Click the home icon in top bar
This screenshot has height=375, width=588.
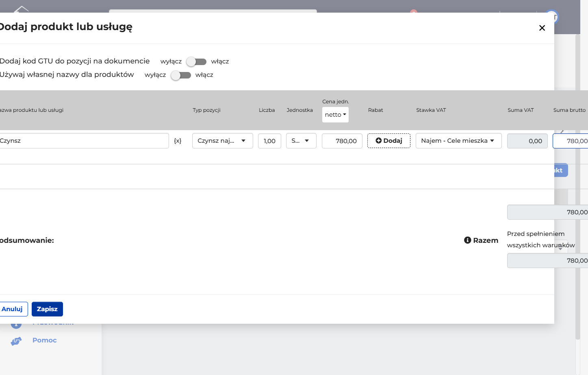tap(21, 9)
